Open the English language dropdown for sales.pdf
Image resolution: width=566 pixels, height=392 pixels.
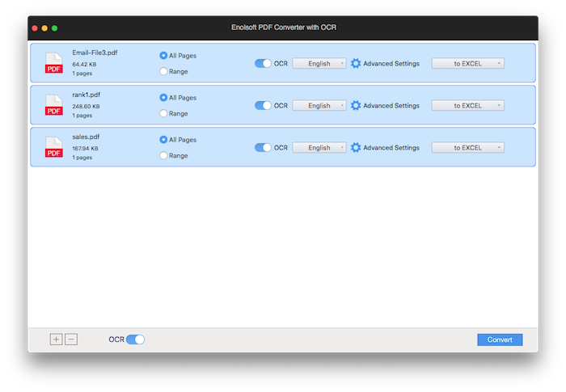(319, 148)
